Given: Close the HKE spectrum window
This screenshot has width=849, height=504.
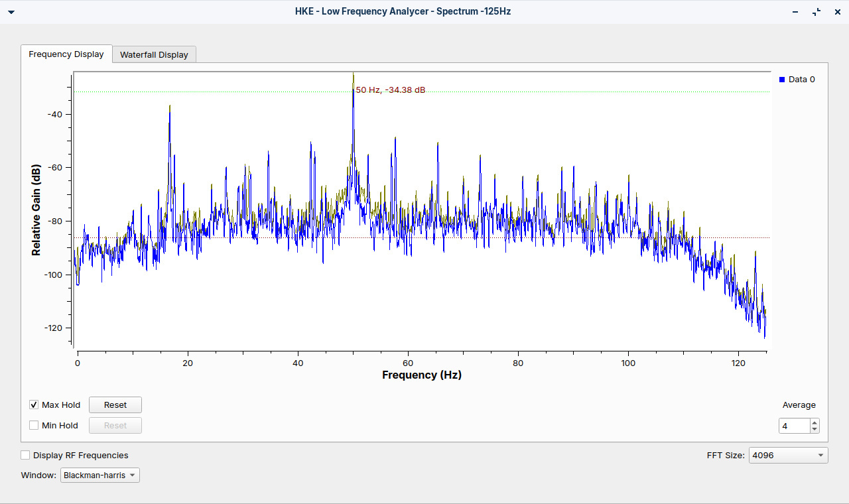Looking at the screenshot, I should [837, 12].
